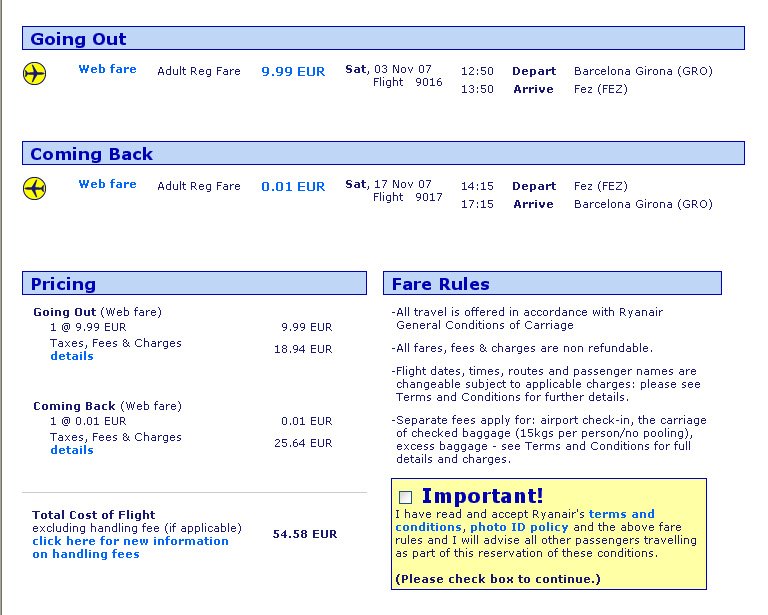Click the 54.58 EUR total cost amount
Image resolution: width=768 pixels, height=615 pixels.
(x=305, y=535)
